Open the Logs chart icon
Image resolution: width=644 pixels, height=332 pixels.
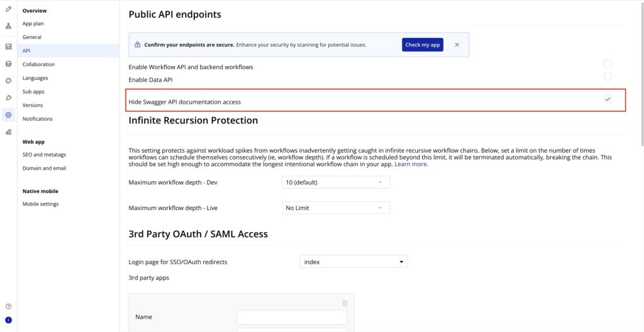(x=8, y=132)
